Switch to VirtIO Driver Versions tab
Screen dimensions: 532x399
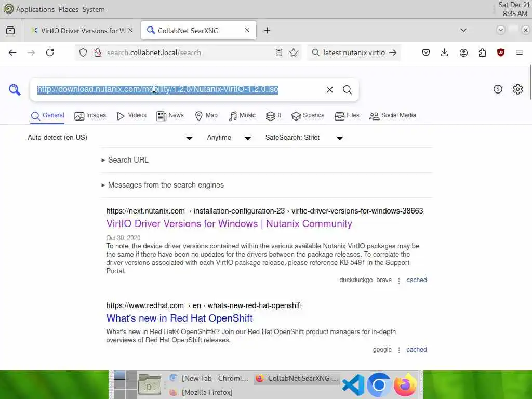(x=81, y=31)
